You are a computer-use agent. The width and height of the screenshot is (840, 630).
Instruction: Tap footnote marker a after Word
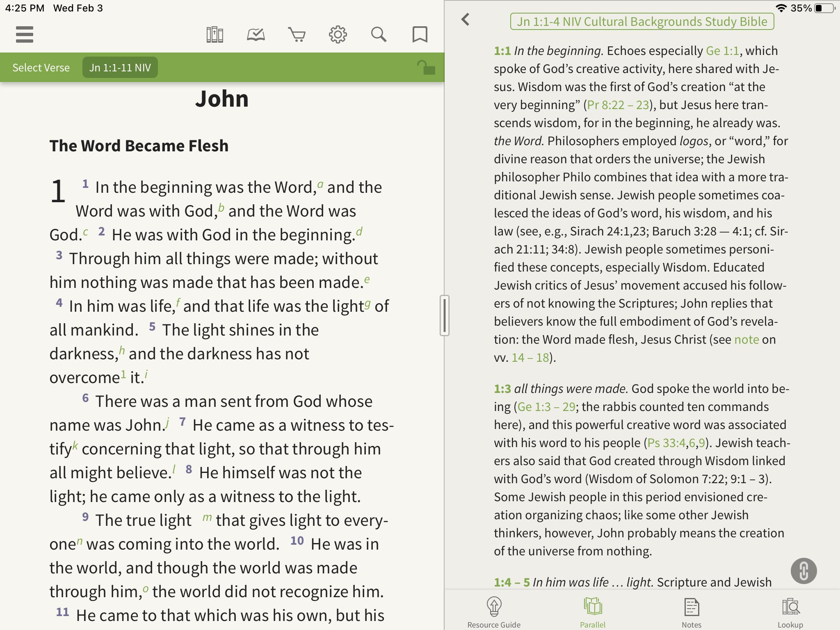tap(320, 184)
